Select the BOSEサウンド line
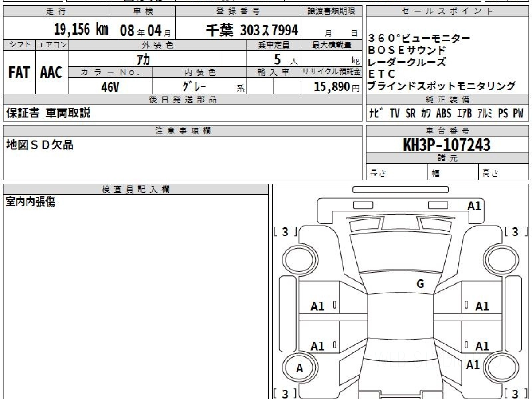Screen dimensions: 532x399 pyautogui.click(x=407, y=51)
